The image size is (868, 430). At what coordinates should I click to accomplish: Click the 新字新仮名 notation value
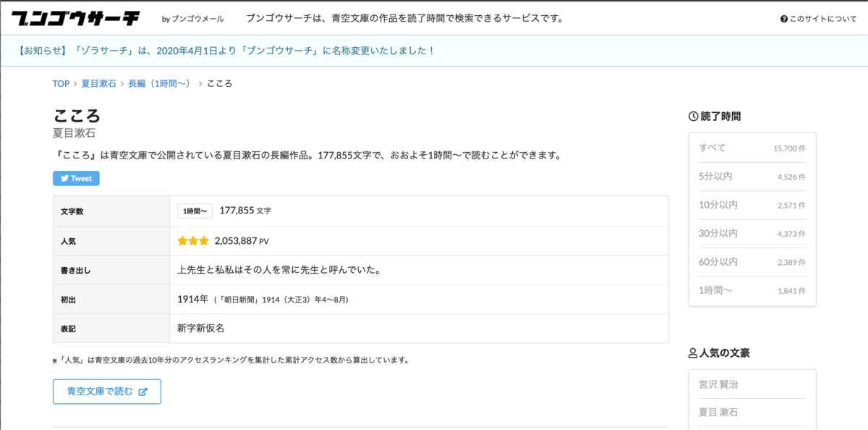201,328
